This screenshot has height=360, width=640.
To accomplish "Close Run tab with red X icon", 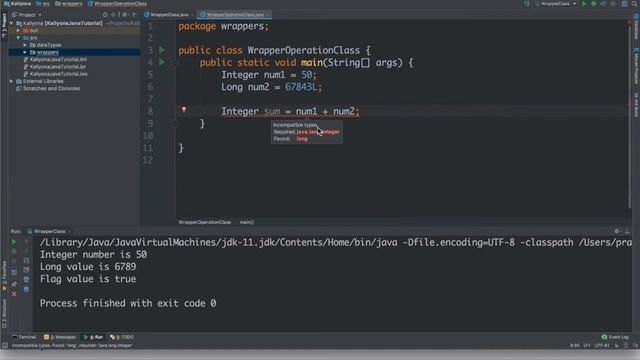I will point(14,294).
